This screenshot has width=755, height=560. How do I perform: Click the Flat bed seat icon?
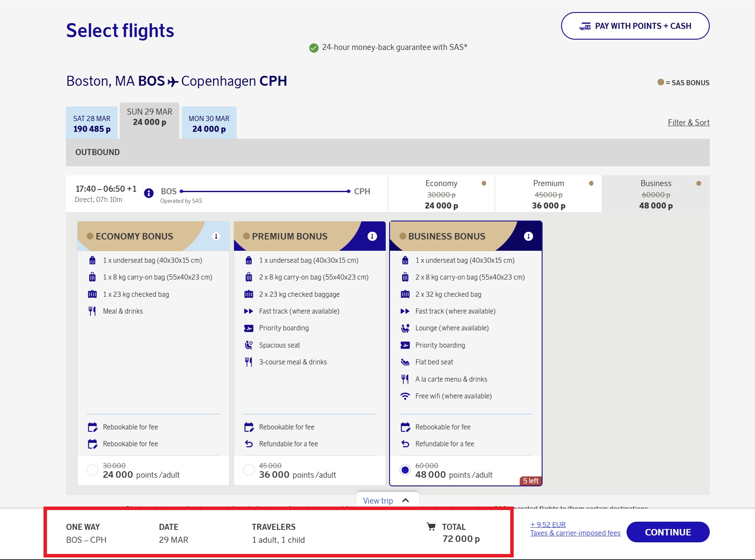[x=405, y=362]
